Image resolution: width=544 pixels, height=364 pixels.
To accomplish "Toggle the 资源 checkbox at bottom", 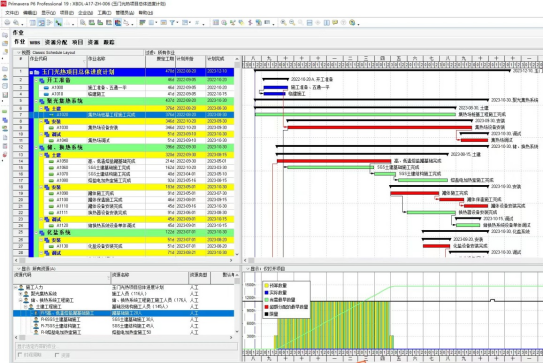I will (57, 355).
